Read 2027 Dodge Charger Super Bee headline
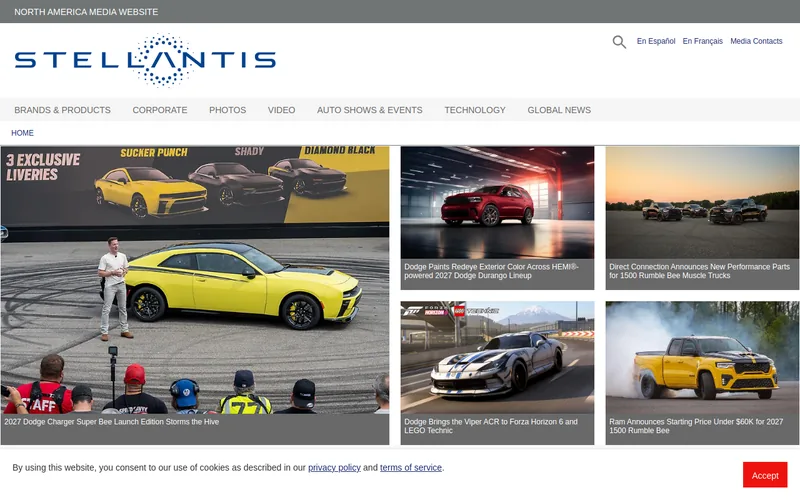 [x=112, y=422]
